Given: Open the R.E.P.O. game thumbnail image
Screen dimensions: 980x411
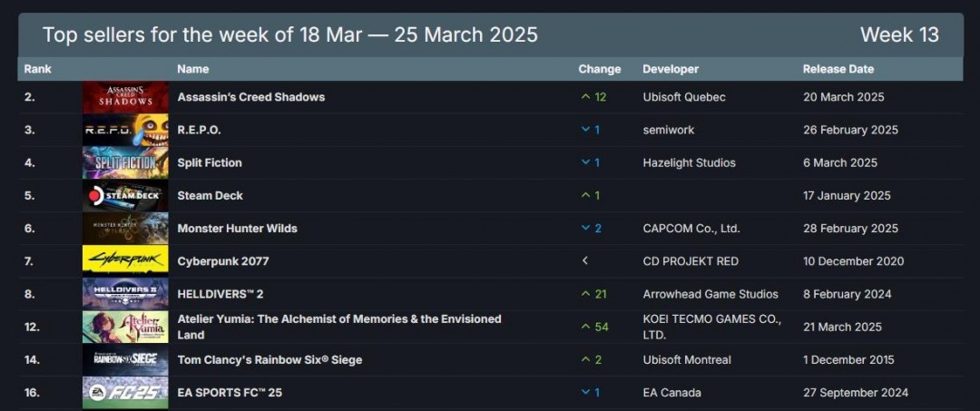Looking at the screenshot, I should coord(125,130).
